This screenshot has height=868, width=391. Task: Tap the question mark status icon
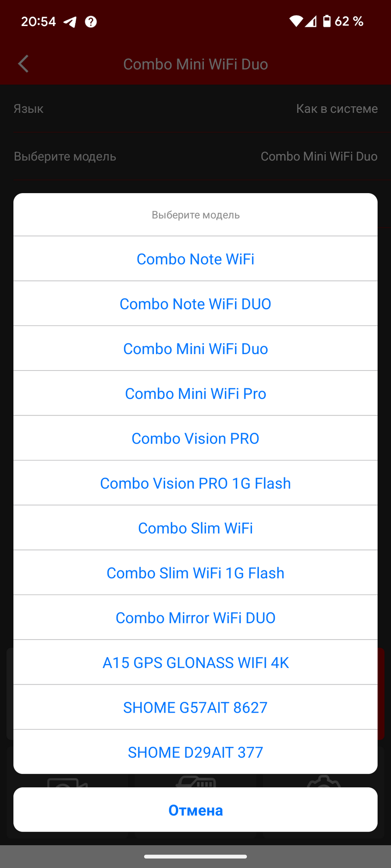(x=91, y=22)
